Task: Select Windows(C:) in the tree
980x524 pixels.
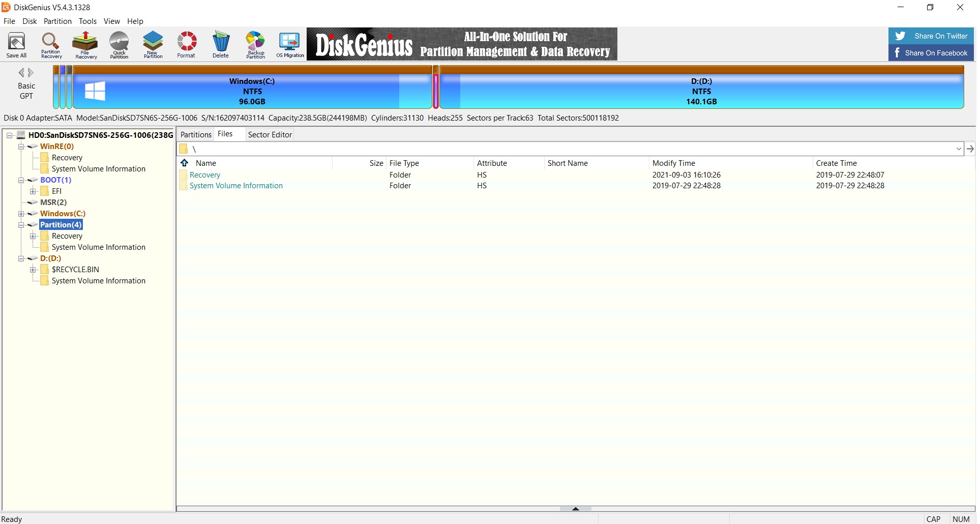Action: click(x=63, y=214)
